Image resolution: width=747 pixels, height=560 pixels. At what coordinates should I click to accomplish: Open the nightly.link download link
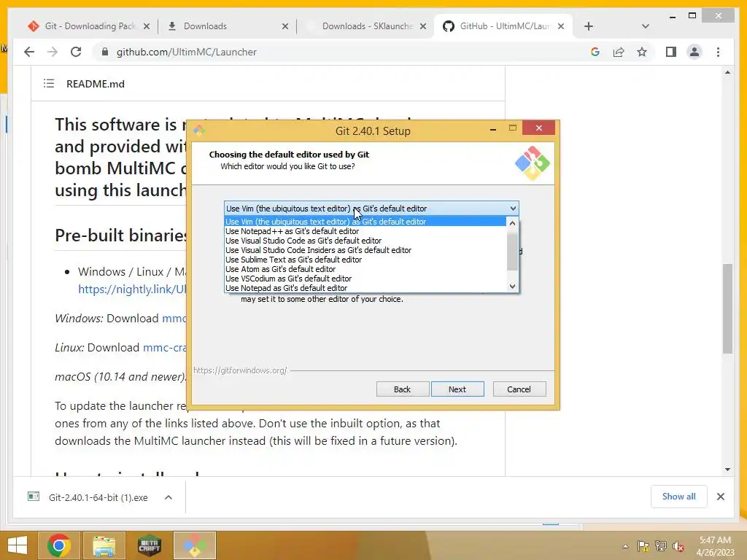[132, 289]
